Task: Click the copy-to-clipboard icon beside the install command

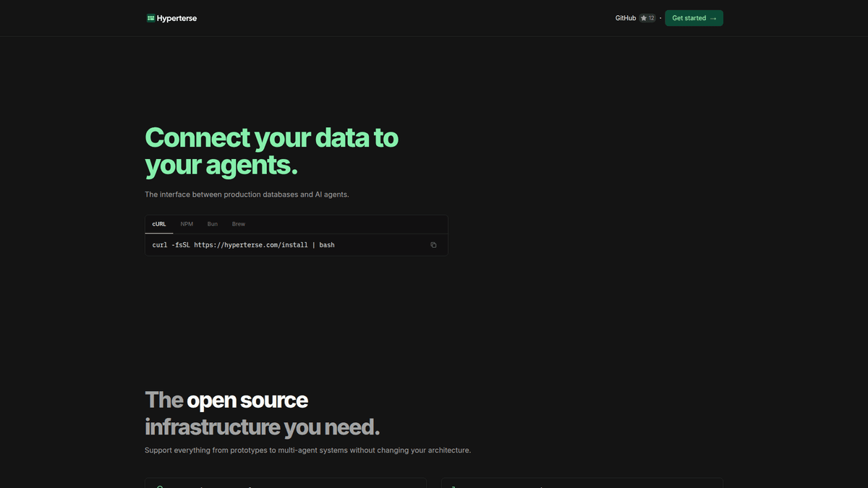Action: pos(433,245)
